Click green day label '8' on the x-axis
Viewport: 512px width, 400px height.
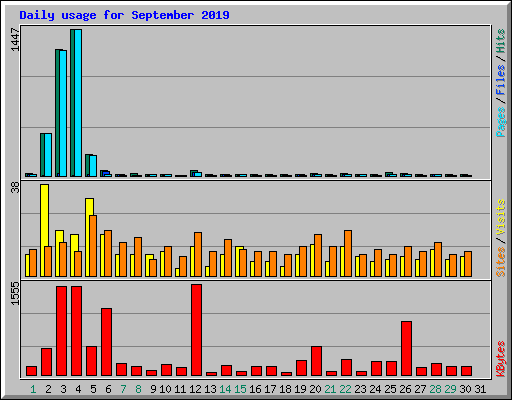[x=138, y=389]
